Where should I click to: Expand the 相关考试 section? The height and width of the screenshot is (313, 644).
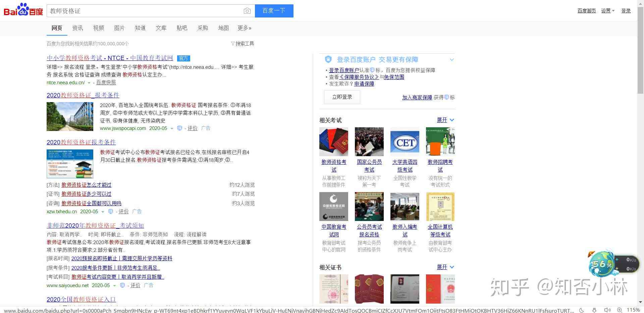[x=445, y=120]
